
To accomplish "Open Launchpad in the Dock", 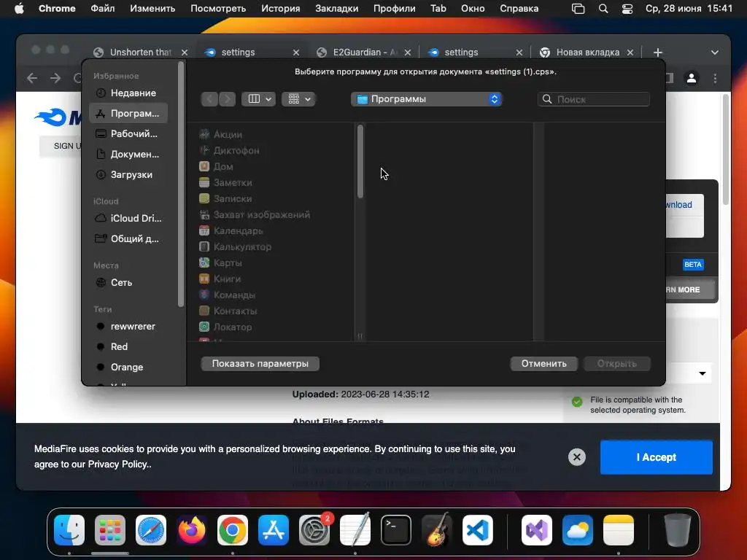I will (x=110, y=530).
